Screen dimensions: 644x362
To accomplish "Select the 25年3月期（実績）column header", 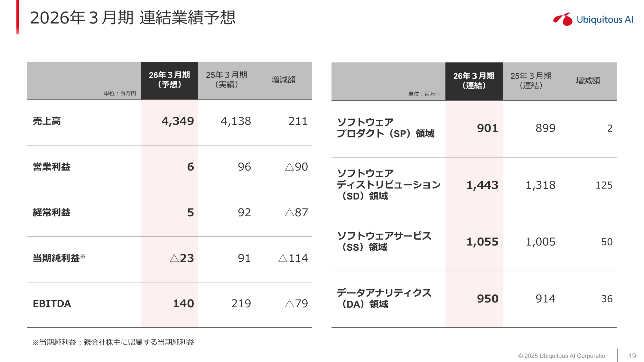I will pos(227,80).
